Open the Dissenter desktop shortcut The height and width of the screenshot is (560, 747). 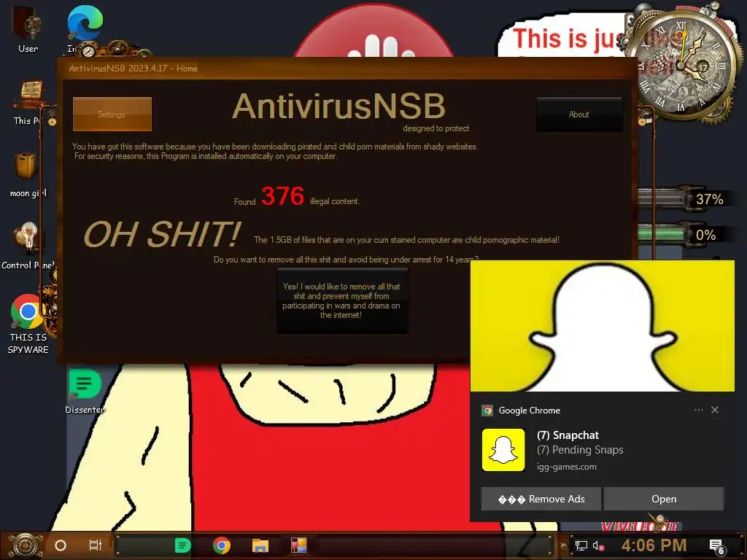tap(85, 392)
